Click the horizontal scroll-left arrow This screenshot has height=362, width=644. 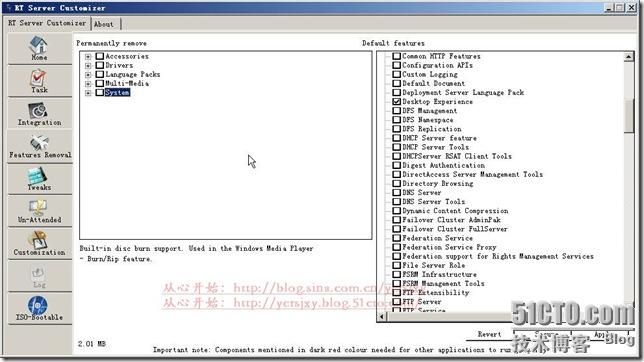pyautogui.click(x=382, y=316)
